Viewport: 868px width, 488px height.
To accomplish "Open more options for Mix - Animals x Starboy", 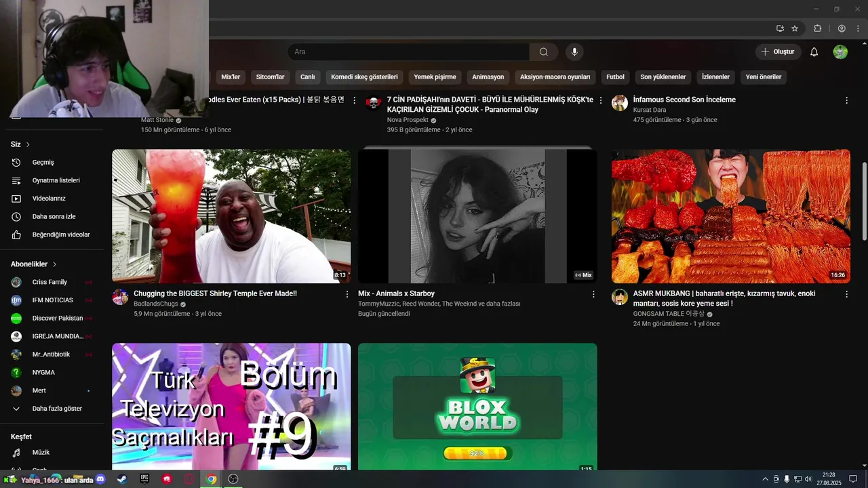I will pos(593,294).
